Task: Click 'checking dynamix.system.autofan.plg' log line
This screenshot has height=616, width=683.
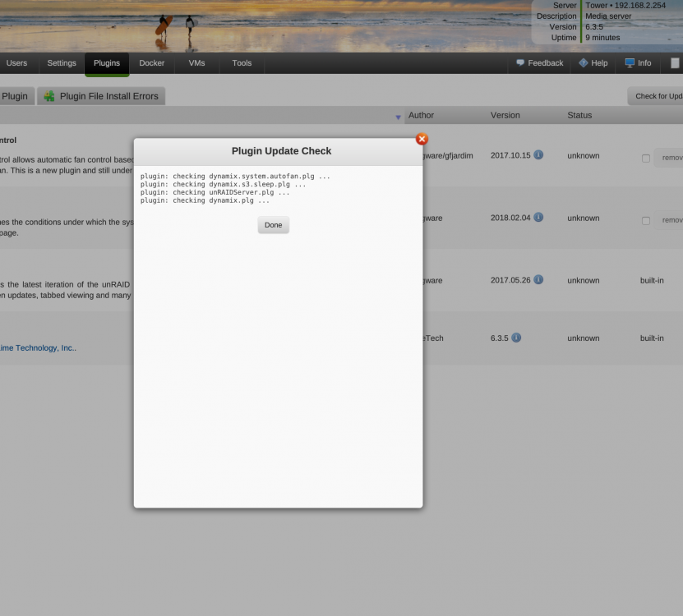Action: (x=235, y=177)
